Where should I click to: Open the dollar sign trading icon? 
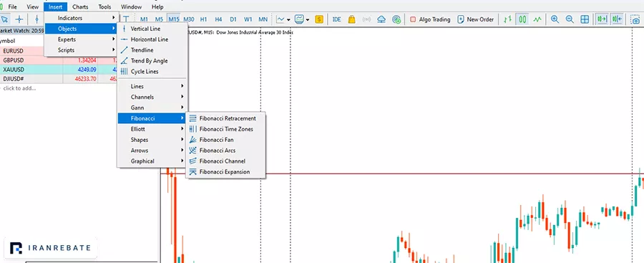319,19
